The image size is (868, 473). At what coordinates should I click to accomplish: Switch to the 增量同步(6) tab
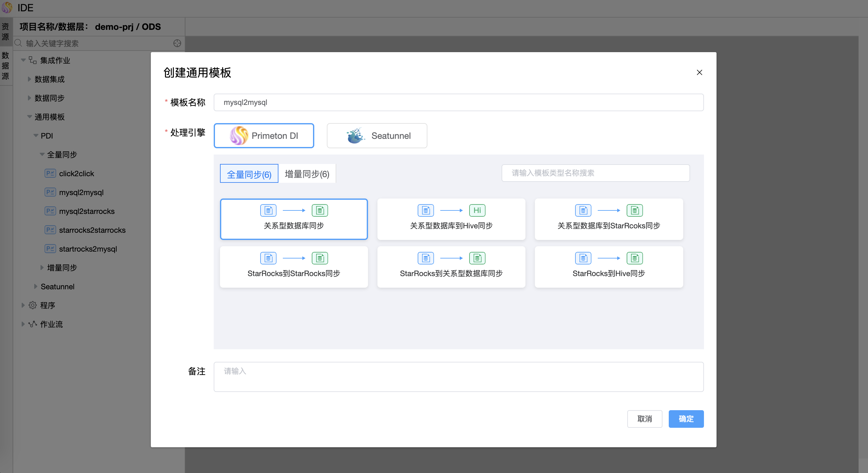point(307,174)
